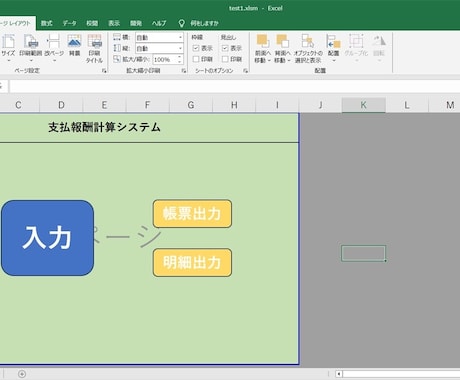Click the グループ化 group icon
Image resolution: width=460 pixels, height=380 pixels.
(x=356, y=41)
